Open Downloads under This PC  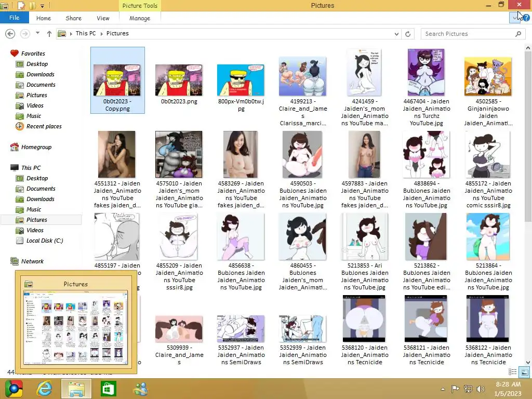click(x=41, y=199)
